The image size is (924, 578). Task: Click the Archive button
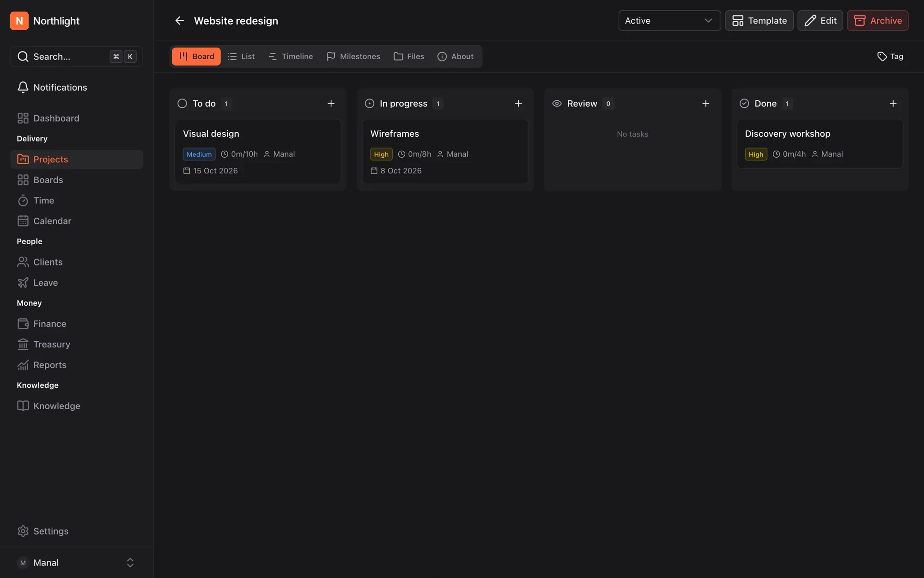878,21
